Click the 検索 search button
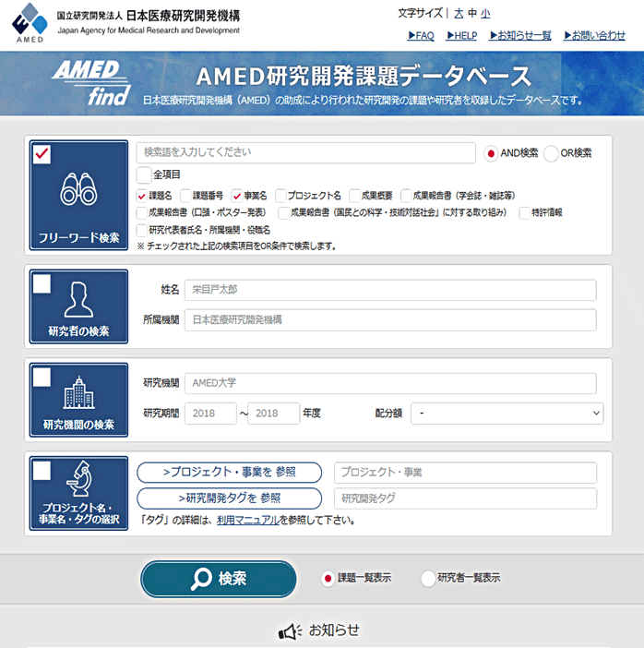This screenshot has height=648, width=644. pos(219,579)
